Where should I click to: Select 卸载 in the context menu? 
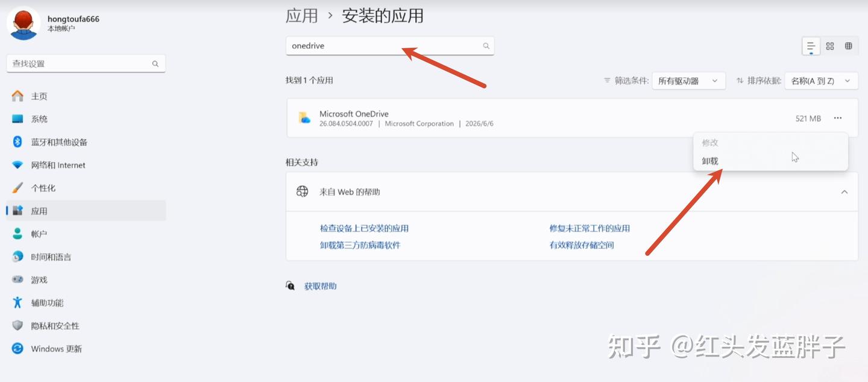tap(770, 161)
